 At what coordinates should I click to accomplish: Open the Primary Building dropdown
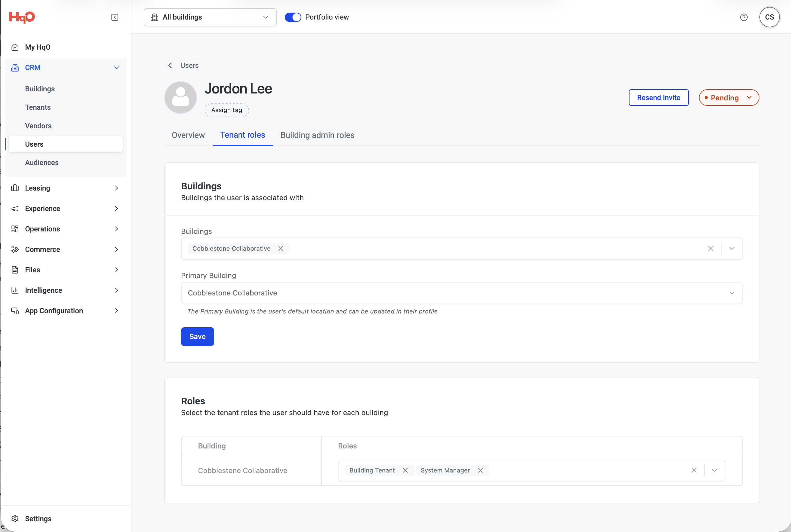click(x=461, y=293)
